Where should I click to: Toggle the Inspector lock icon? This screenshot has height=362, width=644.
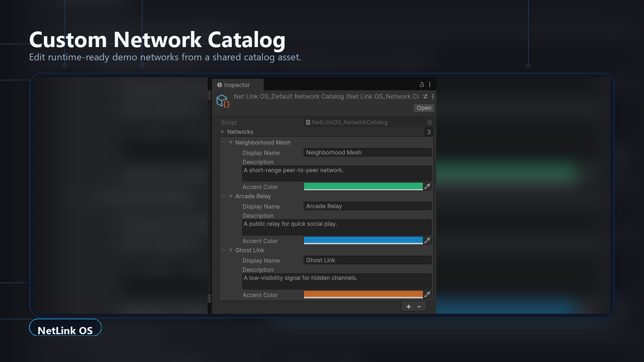422,84
